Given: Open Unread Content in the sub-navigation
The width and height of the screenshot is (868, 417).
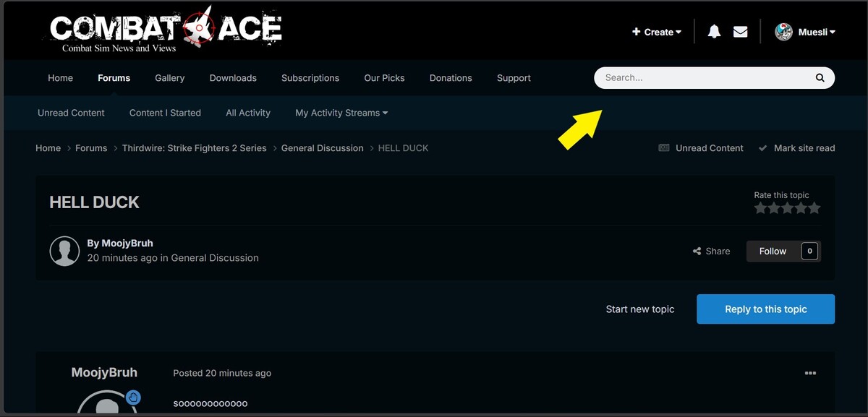Looking at the screenshot, I should [x=71, y=113].
